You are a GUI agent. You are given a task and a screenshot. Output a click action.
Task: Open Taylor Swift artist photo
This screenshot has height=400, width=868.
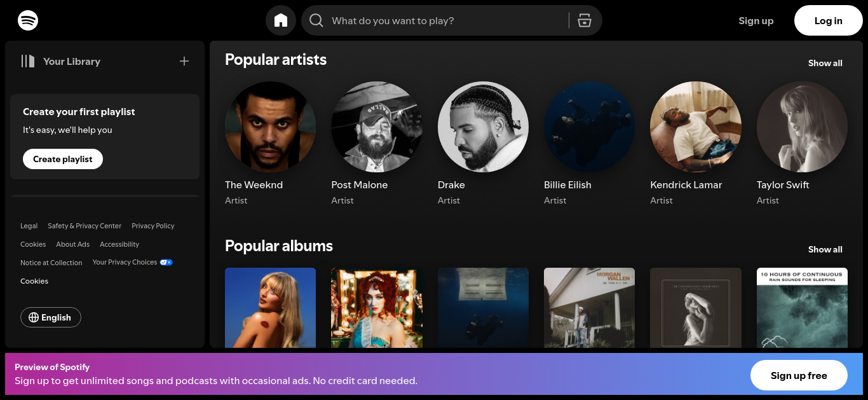tap(802, 127)
